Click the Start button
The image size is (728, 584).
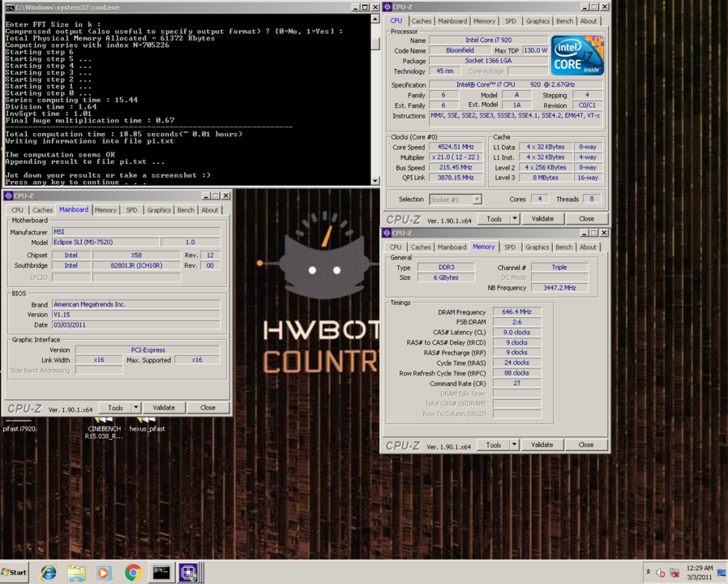pos(15,573)
